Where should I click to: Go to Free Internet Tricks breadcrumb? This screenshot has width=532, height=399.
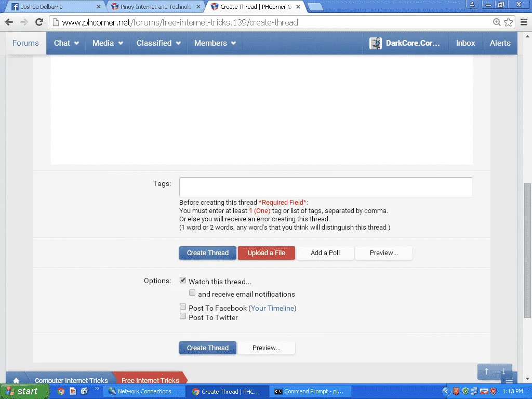(150, 380)
